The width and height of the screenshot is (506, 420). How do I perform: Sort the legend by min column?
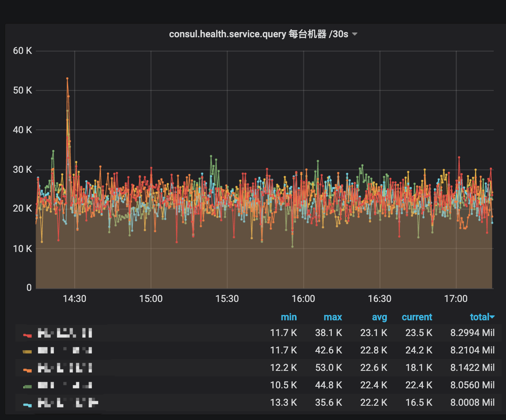(x=289, y=317)
